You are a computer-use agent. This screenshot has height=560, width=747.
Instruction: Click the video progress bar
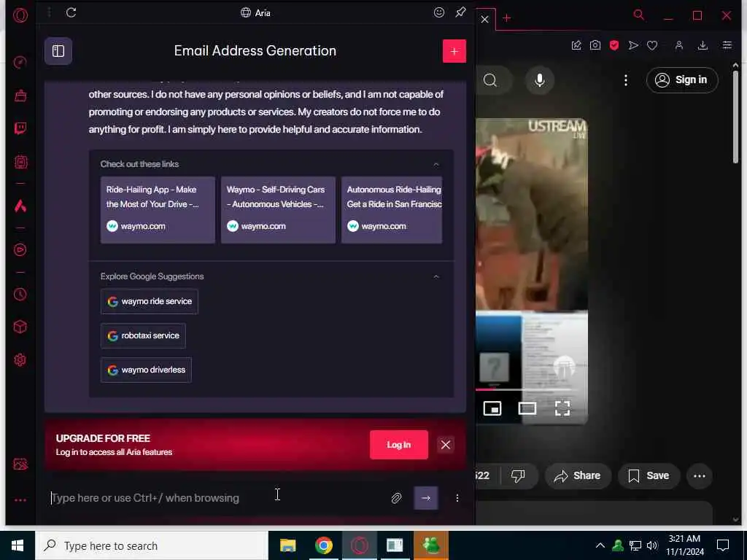[x=527, y=389]
